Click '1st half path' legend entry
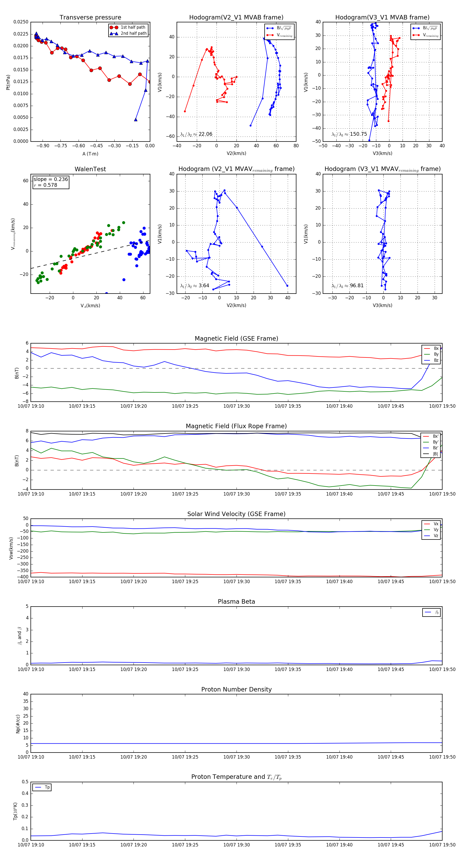 128,27
